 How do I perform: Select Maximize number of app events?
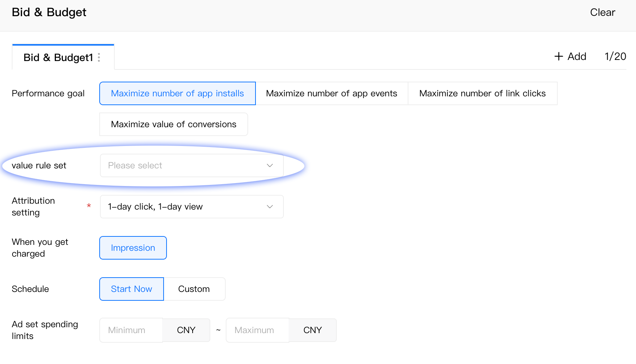coord(331,93)
